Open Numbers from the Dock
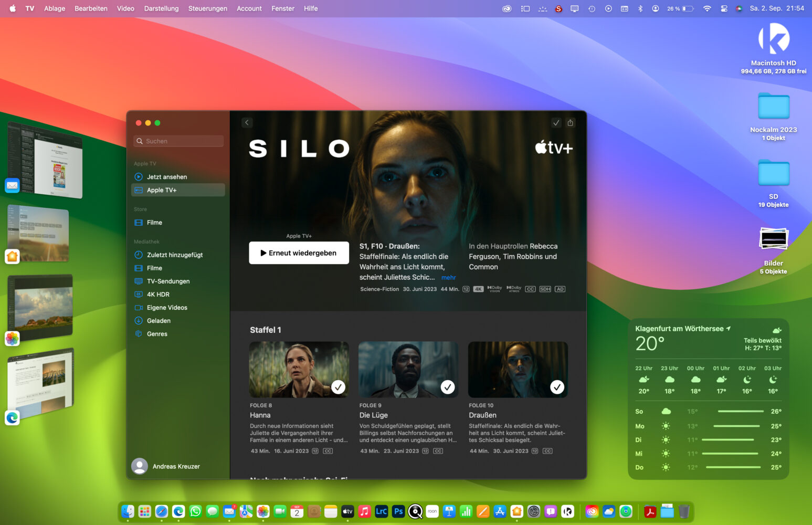Screen dimensions: 812x525 [x=466, y=511]
